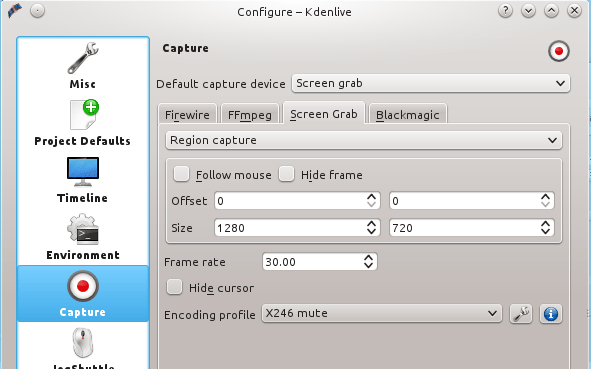591x369 pixels.
Task: Switch to the Blackmagic tab
Action: (408, 114)
